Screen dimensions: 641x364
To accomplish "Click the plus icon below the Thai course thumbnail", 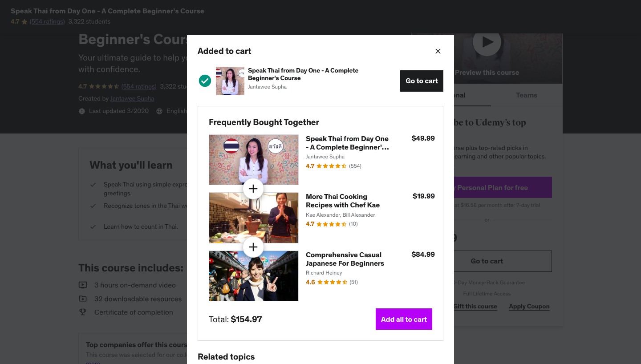I will [253, 189].
